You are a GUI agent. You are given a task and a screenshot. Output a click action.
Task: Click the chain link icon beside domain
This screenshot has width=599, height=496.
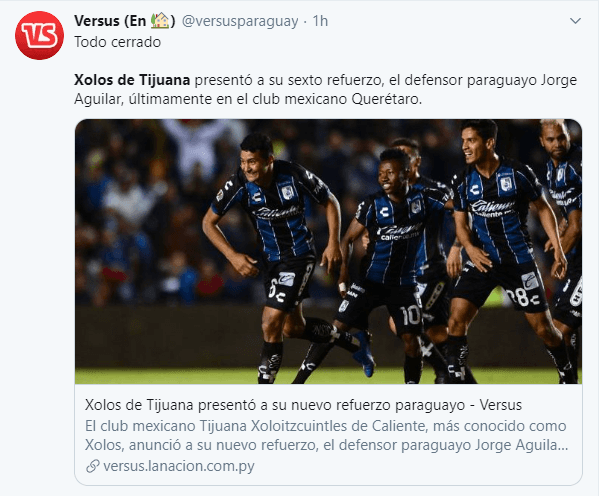[x=93, y=466]
